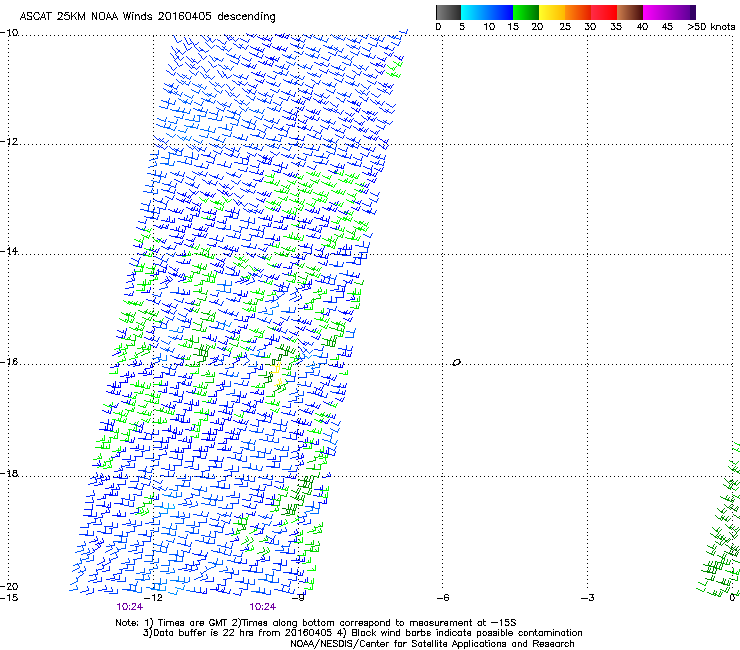
Task: Click the '-15' longitude axis label
Action: [x=9, y=598]
